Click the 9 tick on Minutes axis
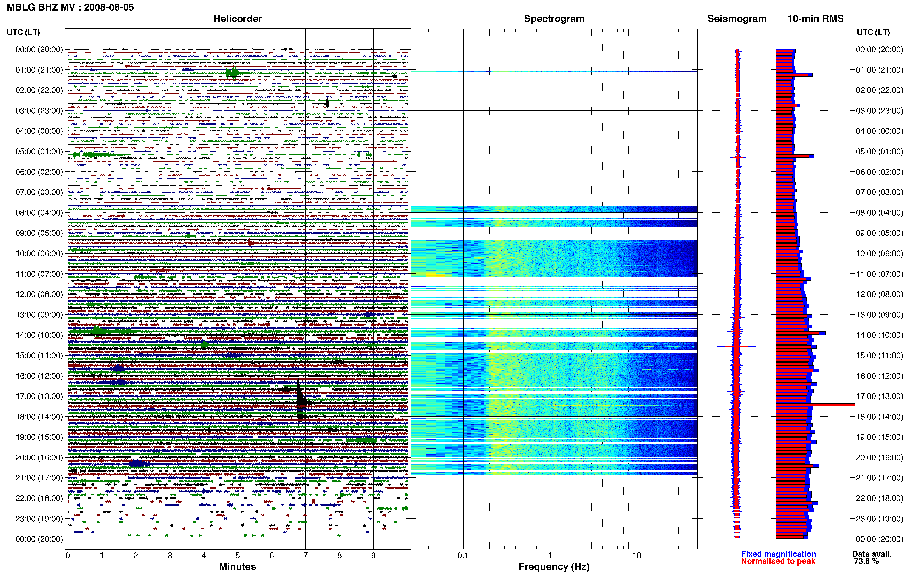 pyautogui.click(x=373, y=555)
